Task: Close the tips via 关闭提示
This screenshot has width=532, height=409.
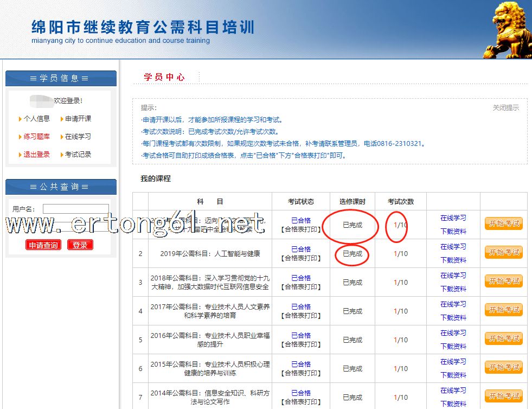Action: coord(505,108)
